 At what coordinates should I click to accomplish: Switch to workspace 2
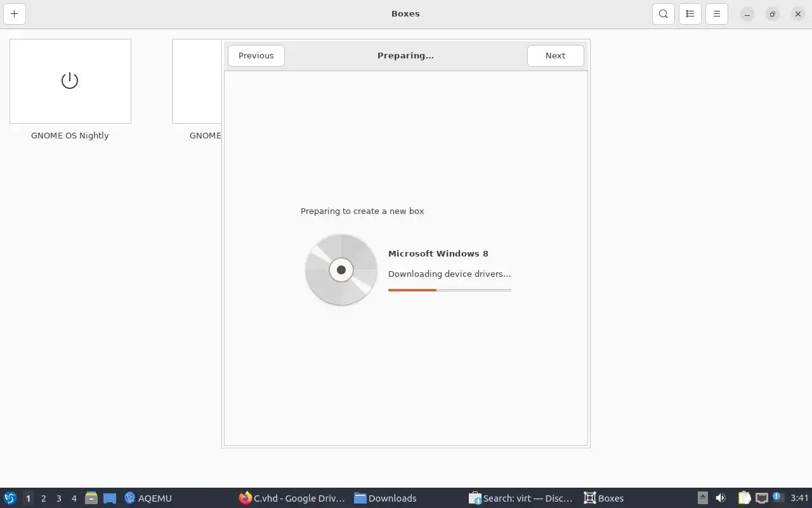[44, 498]
